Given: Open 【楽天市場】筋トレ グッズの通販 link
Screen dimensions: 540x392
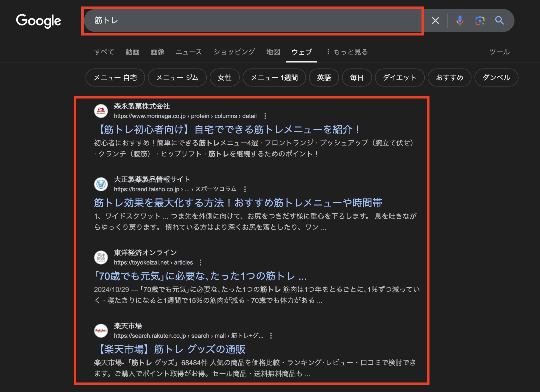Looking at the screenshot, I should [170, 349].
